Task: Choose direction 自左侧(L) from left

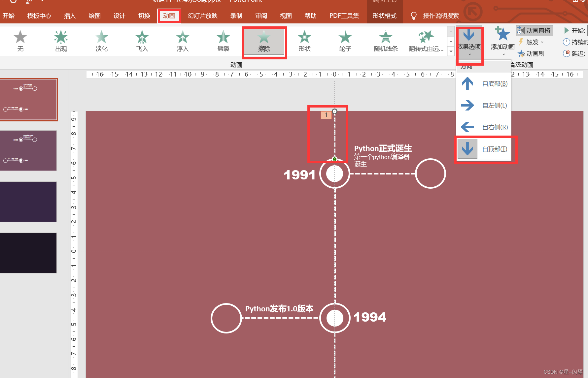Action: click(484, 106)
